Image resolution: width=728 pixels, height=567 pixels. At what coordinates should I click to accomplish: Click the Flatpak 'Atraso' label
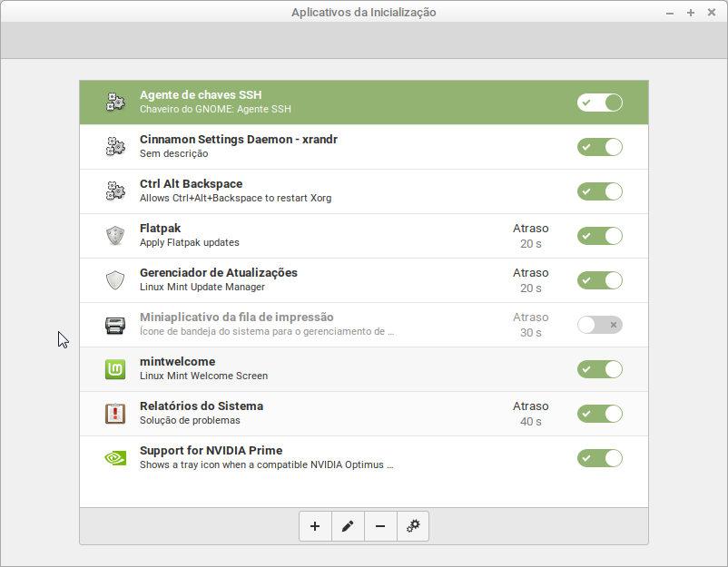tap(531, 229)
